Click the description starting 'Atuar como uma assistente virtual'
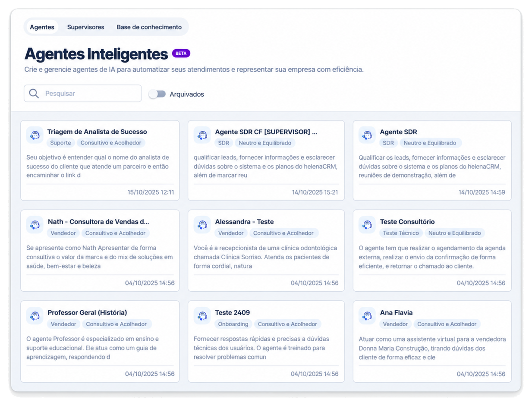Screen dimensions: 532x406 pyautogui.click(x=432, y=348)
